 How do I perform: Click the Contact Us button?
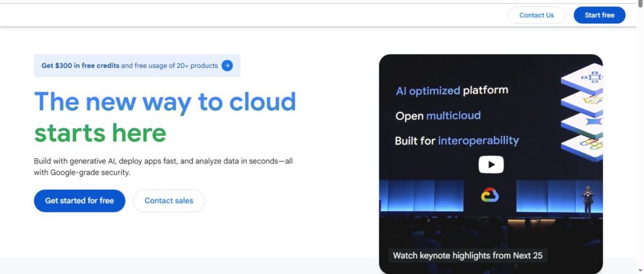pyautogui.click(x=536, y=15)
